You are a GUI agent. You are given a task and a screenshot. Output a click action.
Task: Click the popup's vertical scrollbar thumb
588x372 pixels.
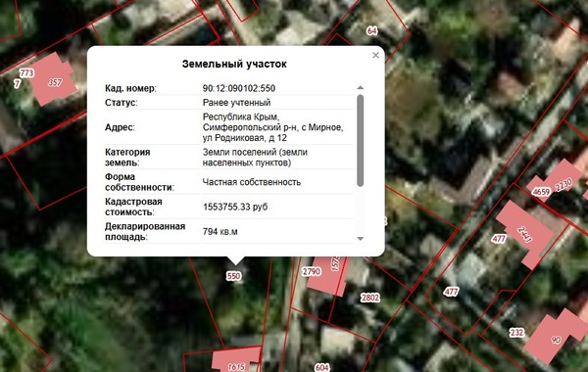[x=360, y=141]
